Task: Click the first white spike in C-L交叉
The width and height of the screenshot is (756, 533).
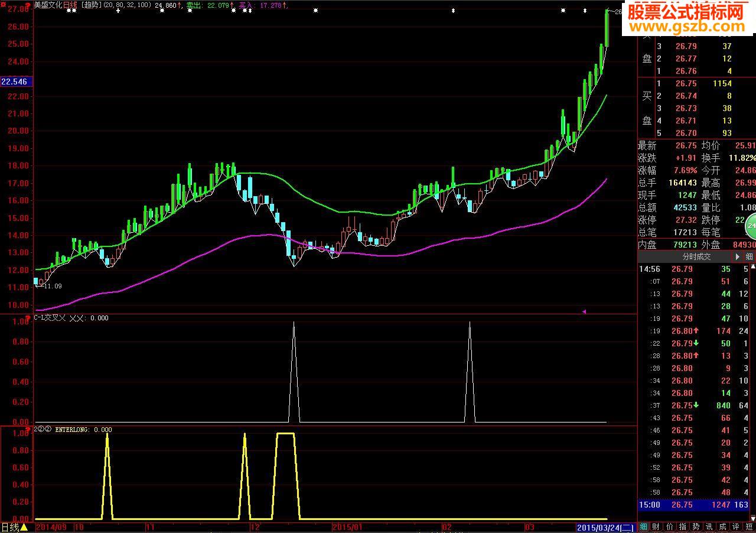Action: click(x=294, y=372)
